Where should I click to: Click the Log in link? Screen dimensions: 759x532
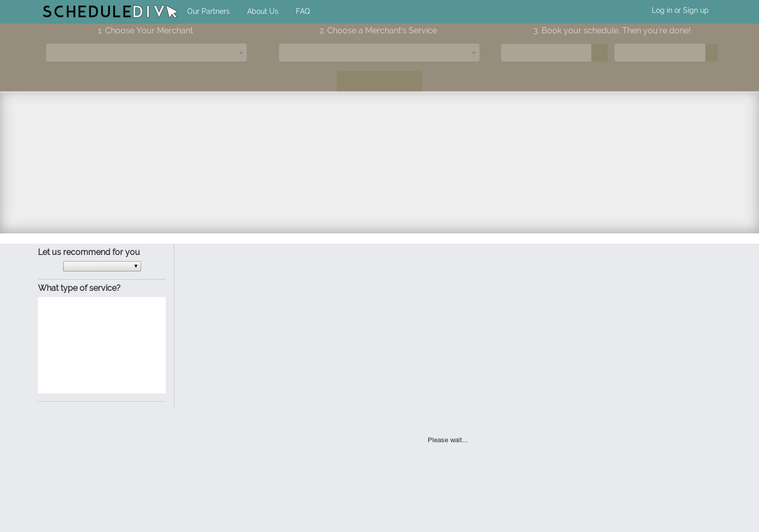662,10
